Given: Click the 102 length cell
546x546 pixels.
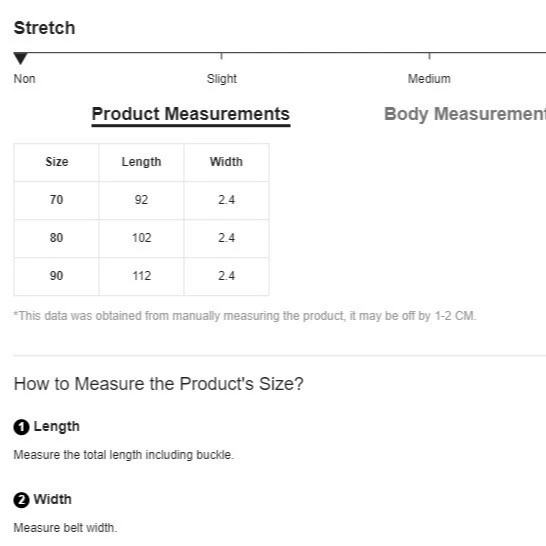Looking at the screenshot, I should (x=141, y=238).
